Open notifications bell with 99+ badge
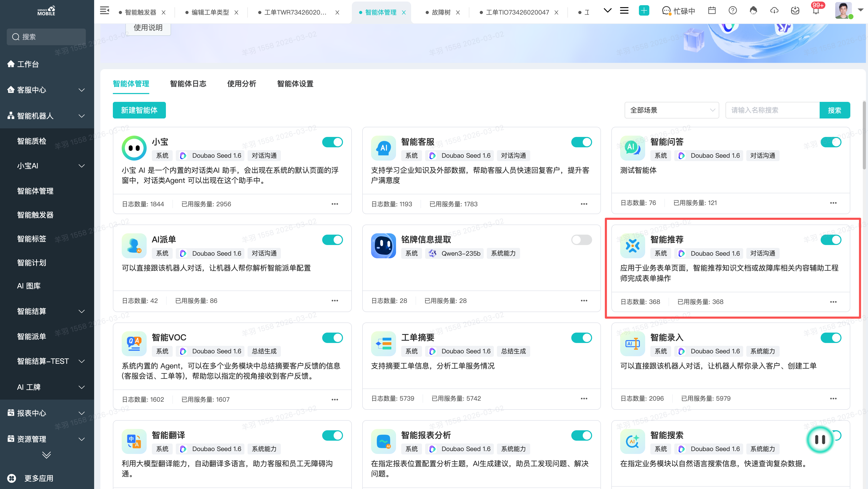The width and height of the screenshot is (868, 489). point(816,11)
